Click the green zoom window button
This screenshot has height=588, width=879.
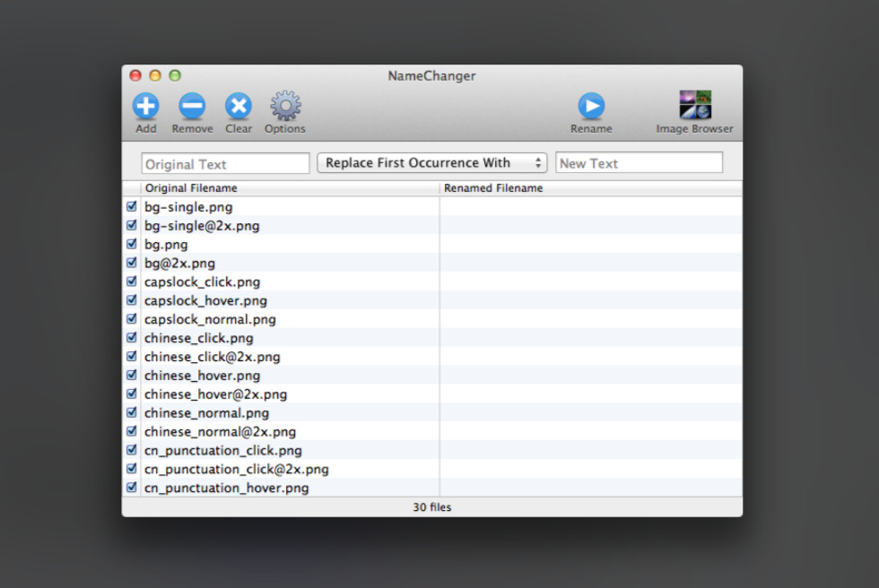pos(175,76)
